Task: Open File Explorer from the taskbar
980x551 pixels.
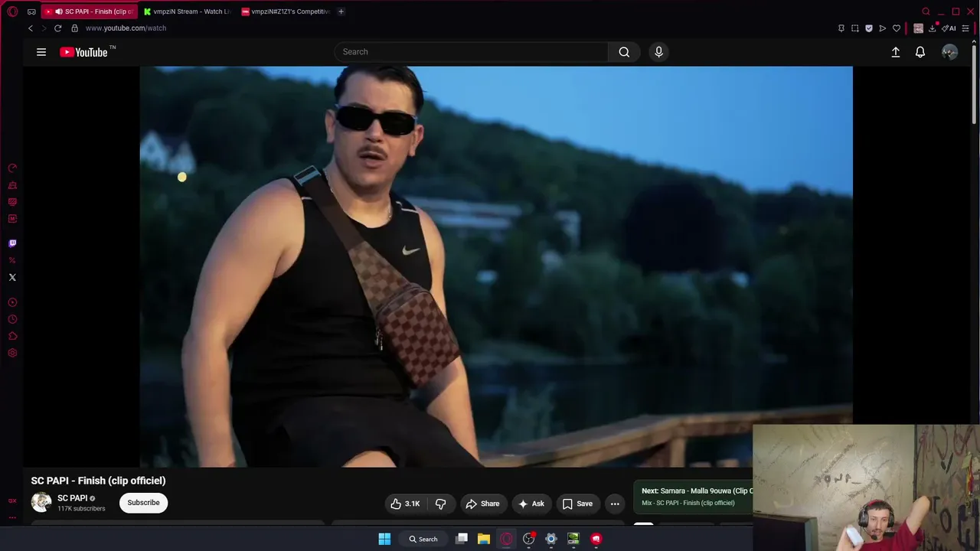Action: click(x=484, y=539)
